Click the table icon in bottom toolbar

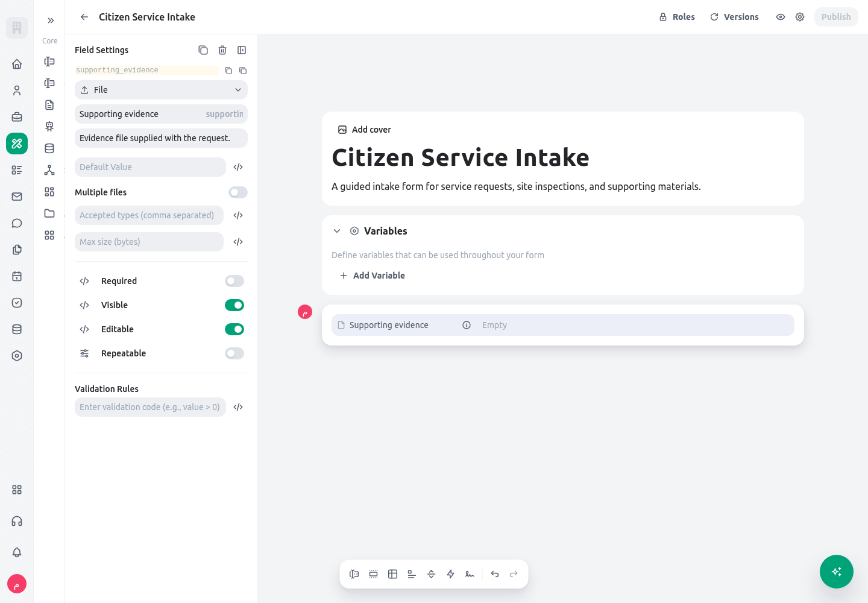[x=393, y=574]
